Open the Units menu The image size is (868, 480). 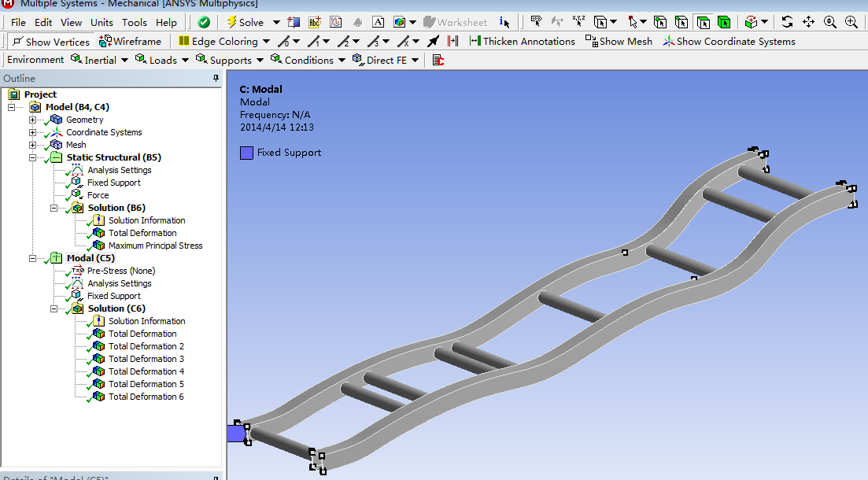click(102, 22)
